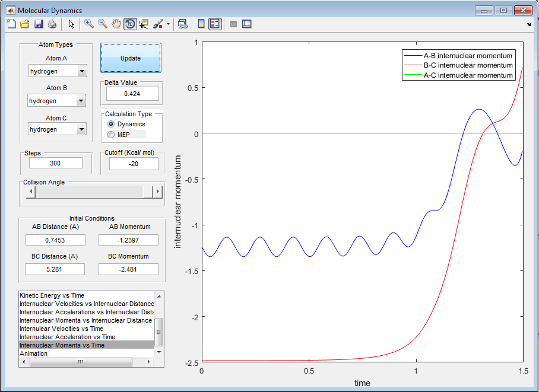Click the Brush data tool icon
539x392 pixels.
158,24
